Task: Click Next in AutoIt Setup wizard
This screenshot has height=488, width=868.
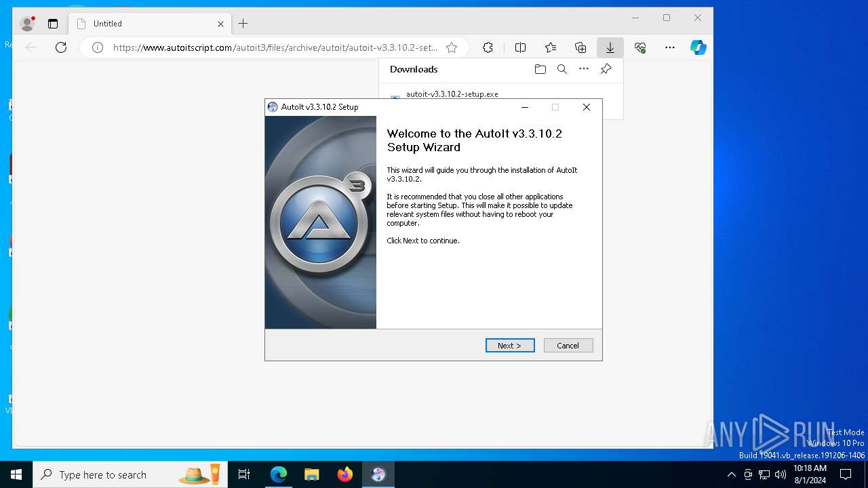Action: [x=510, y=346]
